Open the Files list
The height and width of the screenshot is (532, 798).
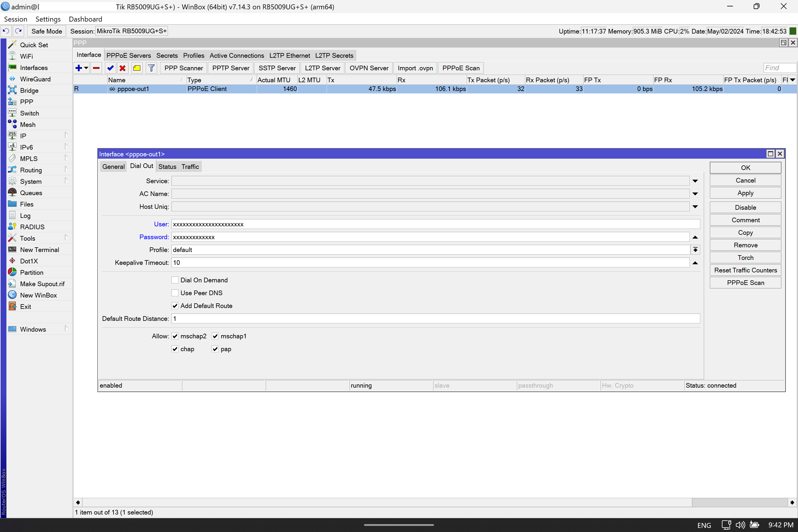click(x=27, y=204)
